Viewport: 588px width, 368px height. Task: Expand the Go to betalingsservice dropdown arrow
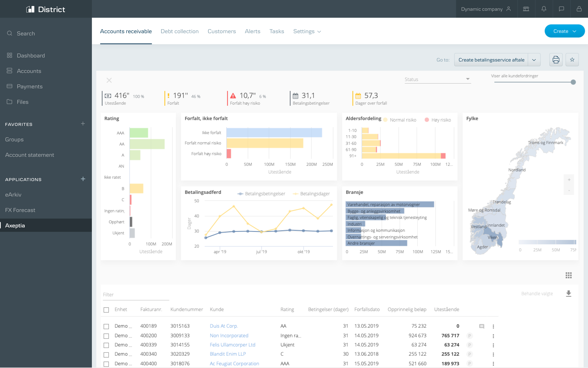point(534,60)
